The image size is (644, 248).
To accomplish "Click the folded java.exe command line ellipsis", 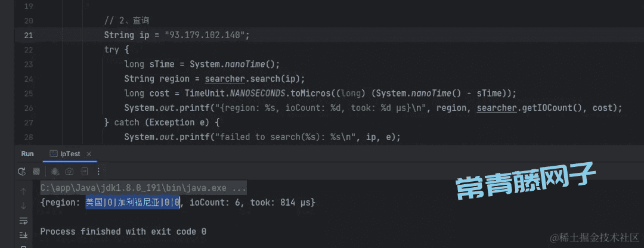I will [x=239, y=188].
